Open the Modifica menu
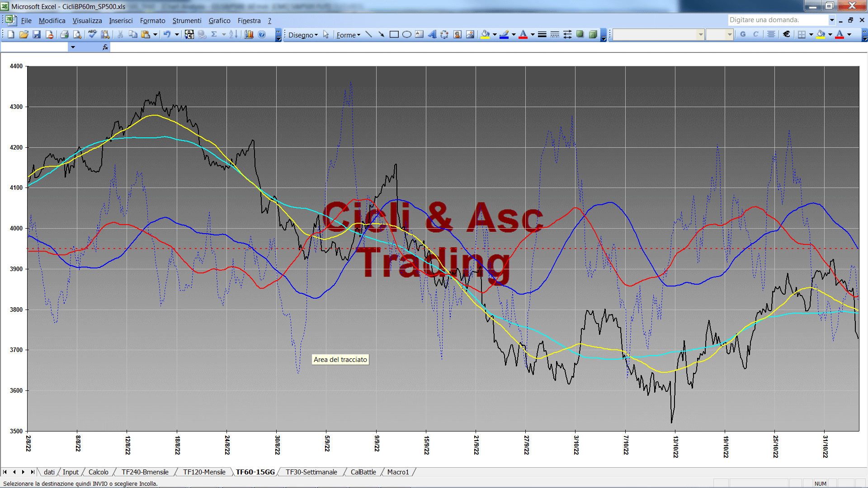The height and width of the screenshot is (488, 868). click(52, 21)
